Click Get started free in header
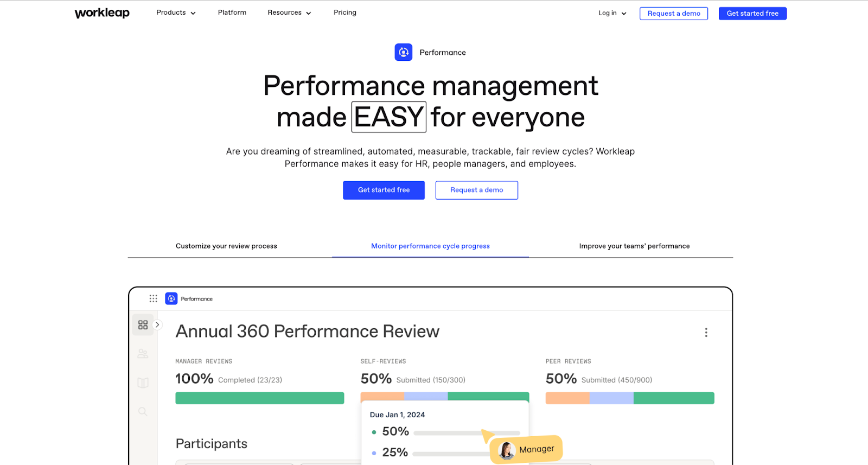The height and width of the screenshot is (465, 868). click(x=752, y=14)
